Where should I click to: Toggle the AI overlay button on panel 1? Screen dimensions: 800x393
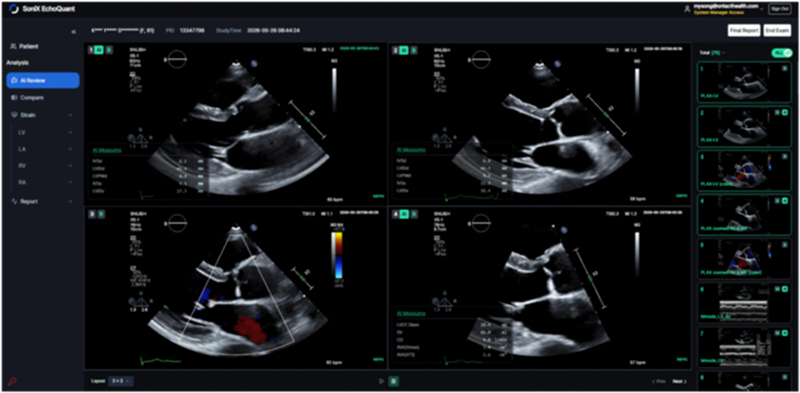point(99,50)
